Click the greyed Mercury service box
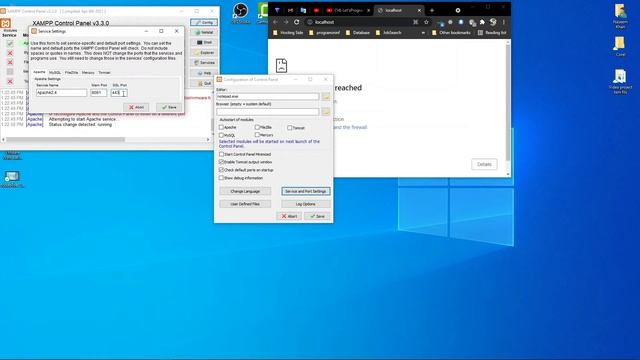 (x=10, y=72)
